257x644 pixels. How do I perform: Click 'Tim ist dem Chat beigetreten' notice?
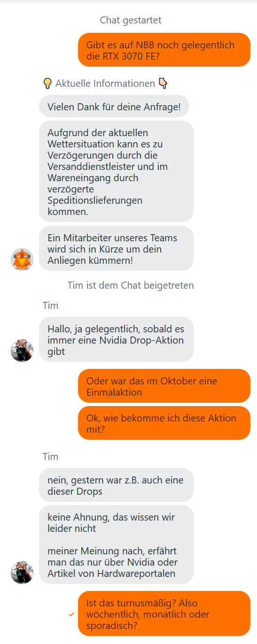coord(131,285)
